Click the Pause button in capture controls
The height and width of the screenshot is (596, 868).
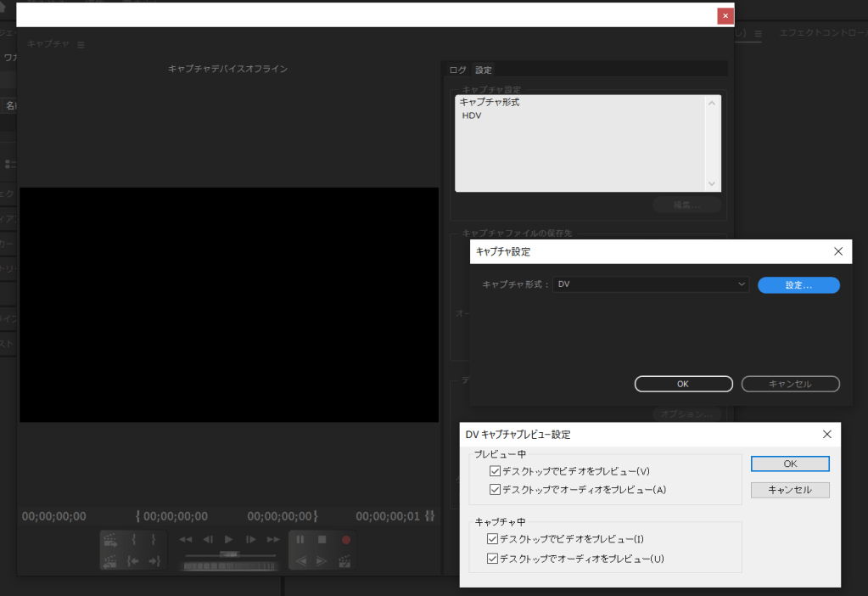pyautogui.click(x=300, y=539)
